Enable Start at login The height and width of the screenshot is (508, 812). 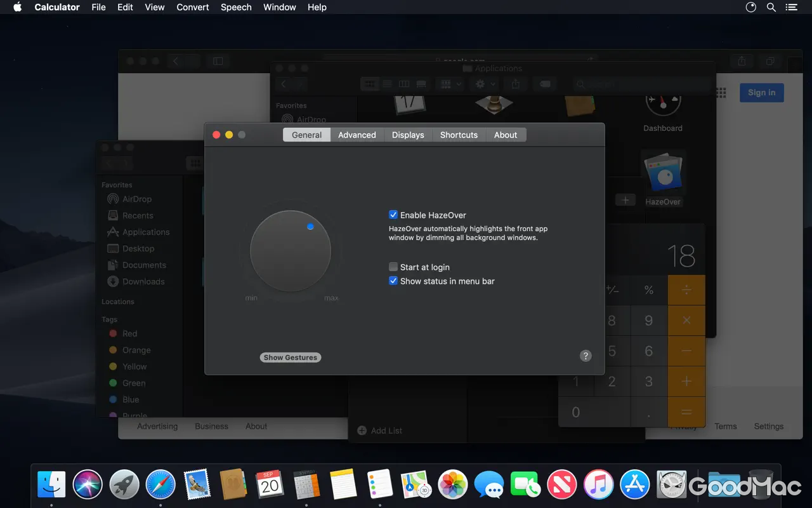tap(393, 267)
